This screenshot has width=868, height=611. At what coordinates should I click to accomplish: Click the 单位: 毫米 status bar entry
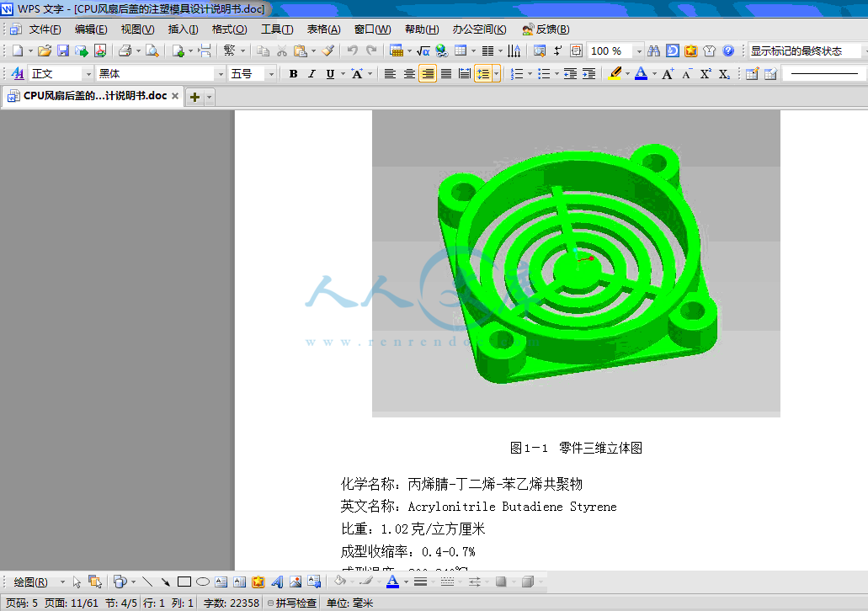coord(350,603)
